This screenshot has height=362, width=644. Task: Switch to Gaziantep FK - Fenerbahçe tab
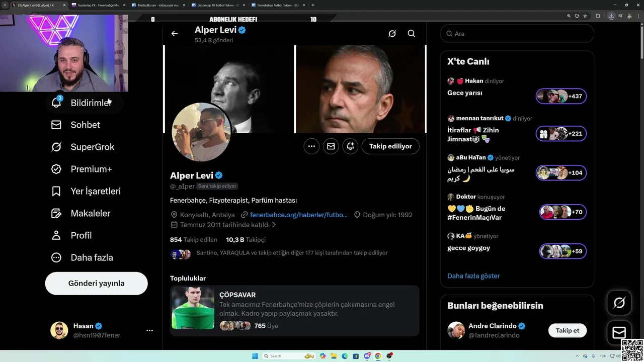(98, 5)
